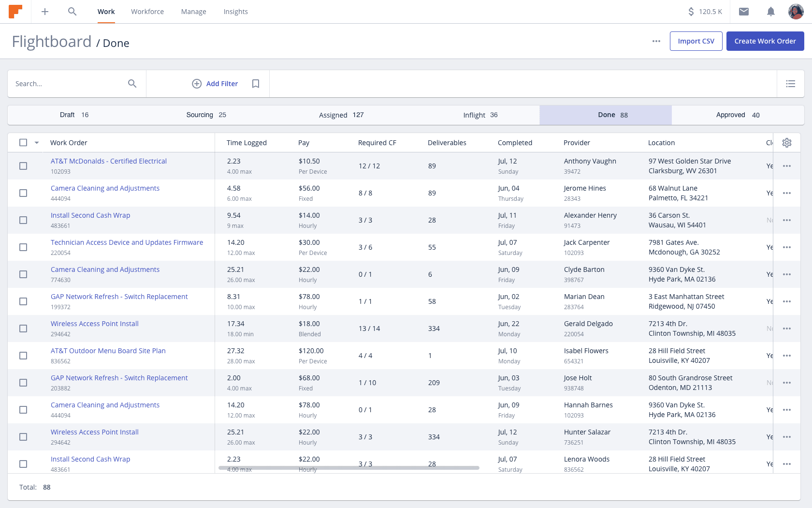Switch to the Assigned tab
This screenshot has height=508, width=812.
point(341,115)
